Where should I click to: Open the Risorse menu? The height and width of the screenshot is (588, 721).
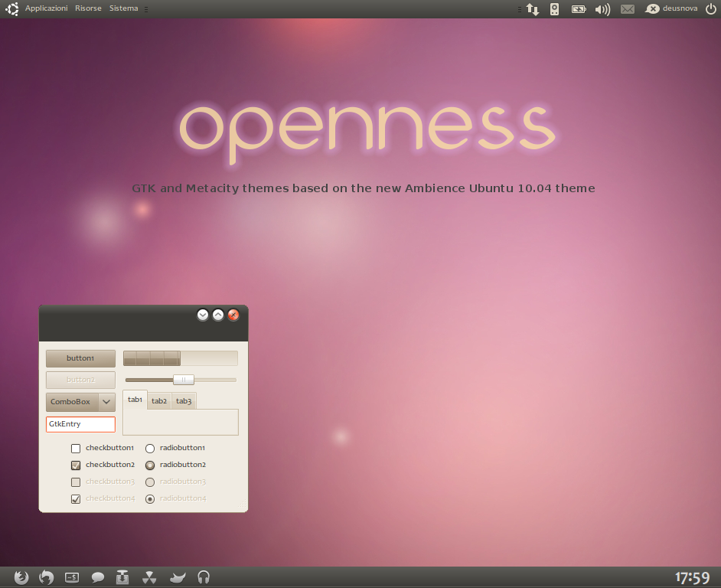(x=88, y=8)
